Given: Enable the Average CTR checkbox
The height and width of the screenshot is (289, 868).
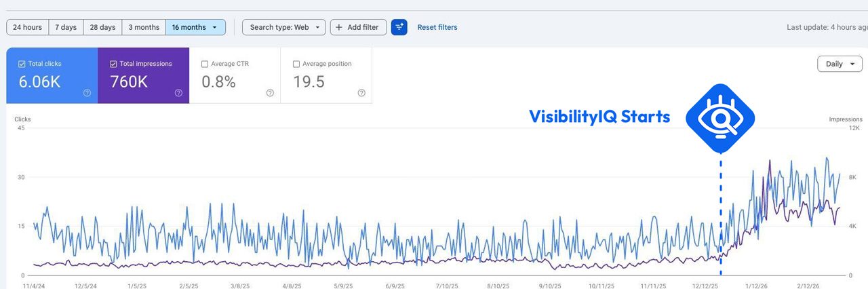Looking at the screenshot, I should point(205,64).
